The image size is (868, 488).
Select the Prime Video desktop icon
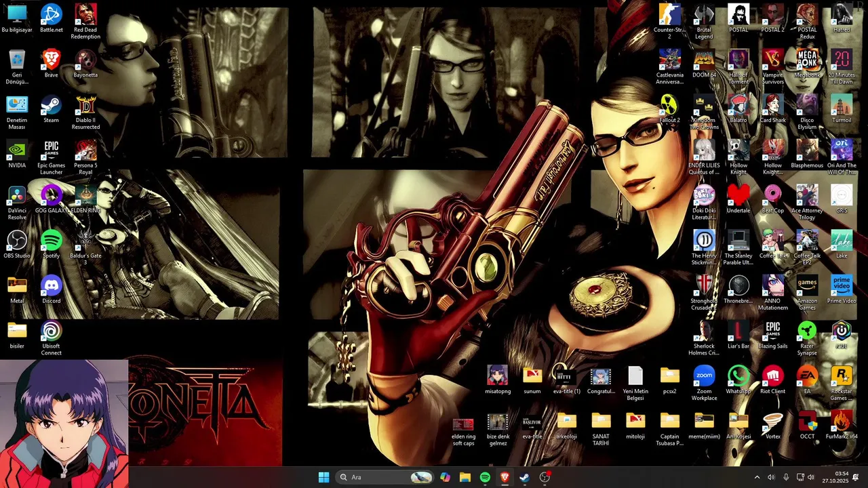842,290
